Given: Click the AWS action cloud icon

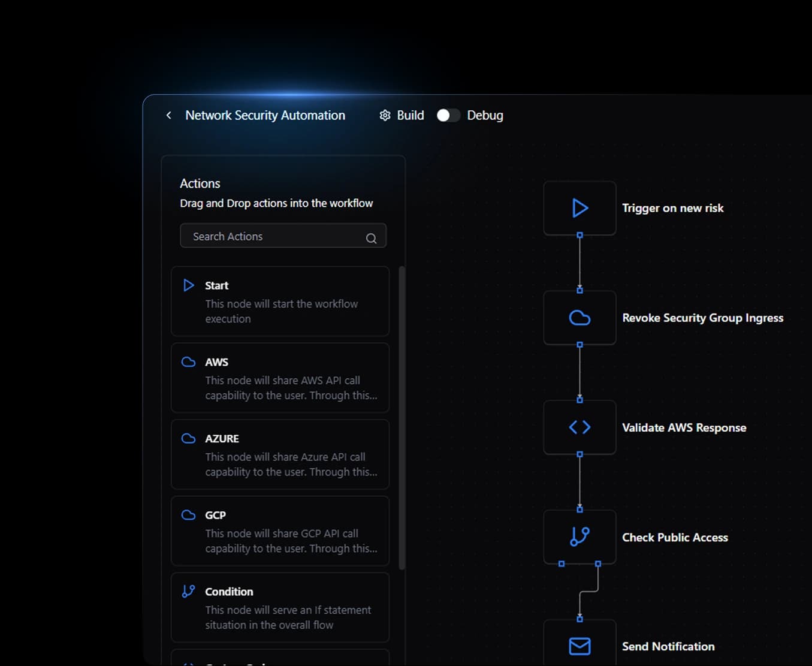Looking at the screenshot, I should point(189,362).
